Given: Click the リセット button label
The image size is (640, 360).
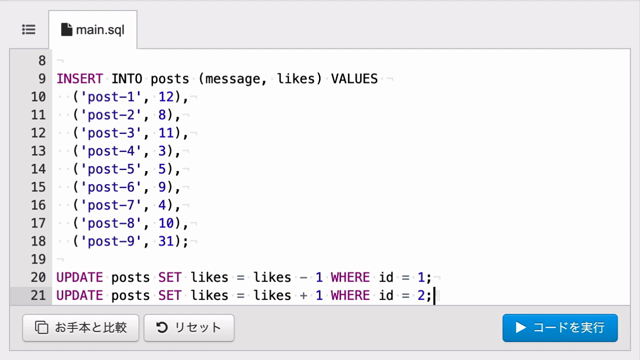Looking at the screenshot, I should (198, 327).
